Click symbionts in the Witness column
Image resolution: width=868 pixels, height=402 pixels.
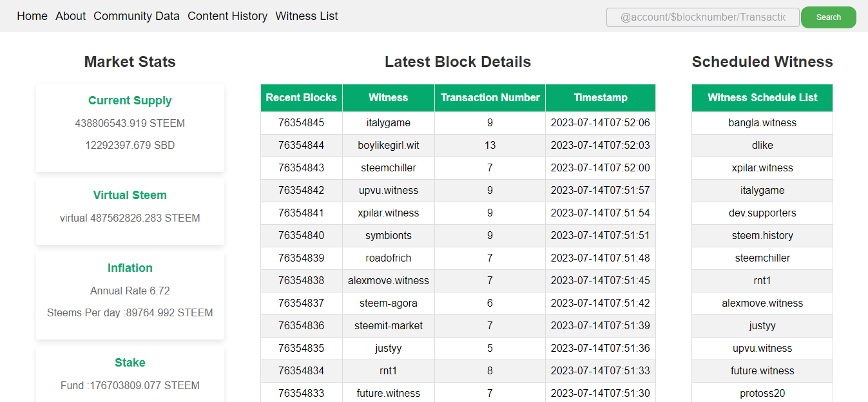[x=389, y=236]
